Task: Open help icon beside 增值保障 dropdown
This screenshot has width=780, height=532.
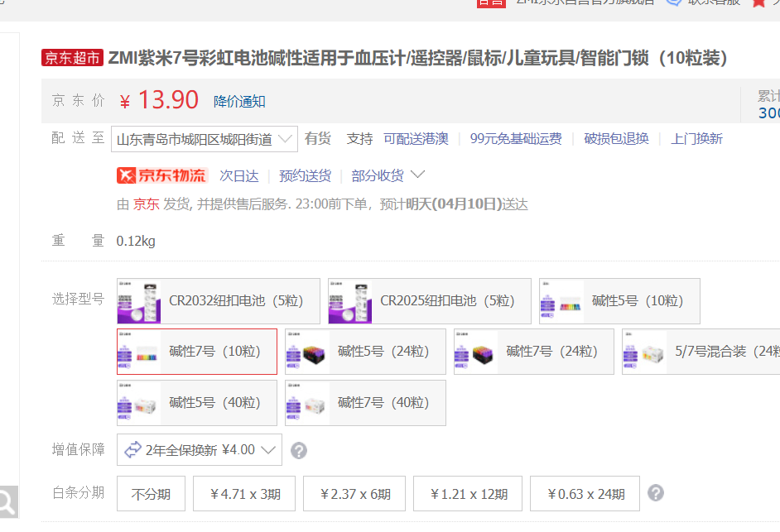Action: [x=298, y=450]
